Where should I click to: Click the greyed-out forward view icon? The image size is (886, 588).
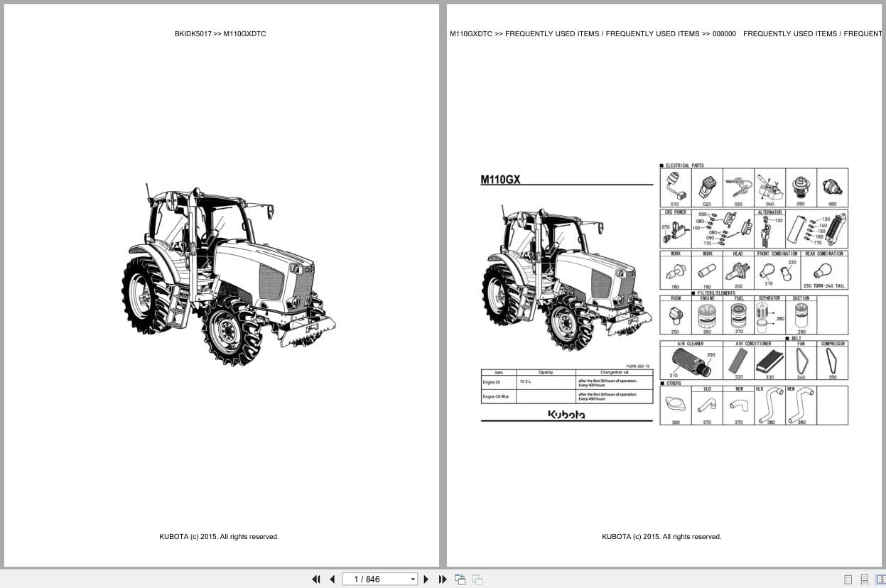pyautogui.click(x=477, y=579)
